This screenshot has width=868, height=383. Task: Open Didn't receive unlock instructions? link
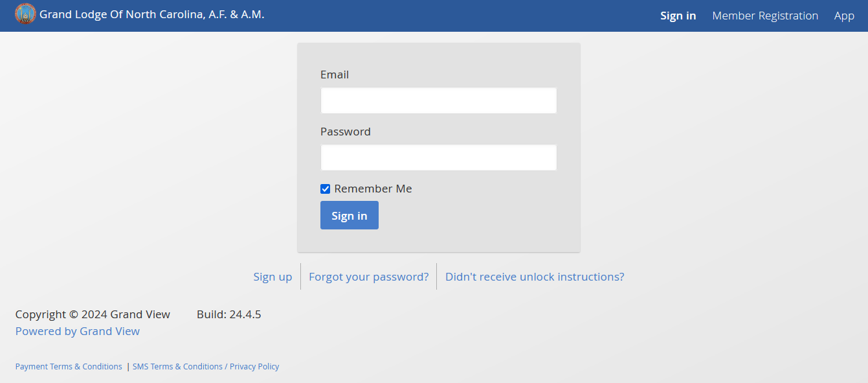535,277
